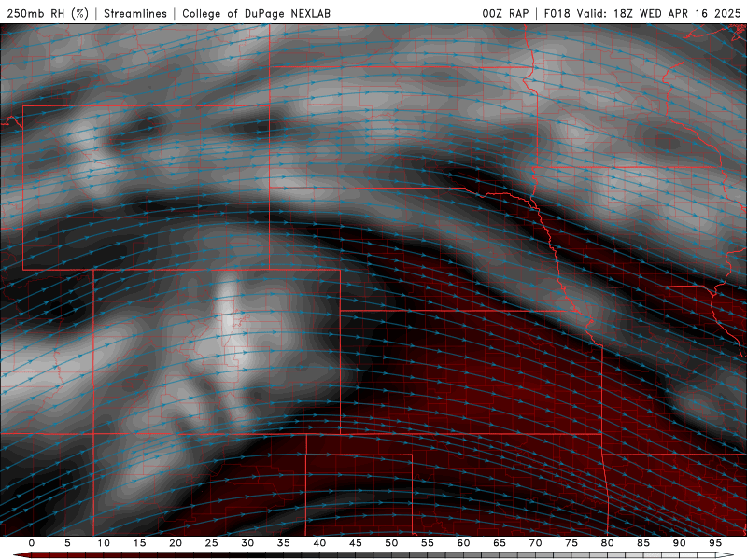Click the colorbar label '5'
Screen dimensions: 747x560
pyautogui.click(x=67, y=543)
